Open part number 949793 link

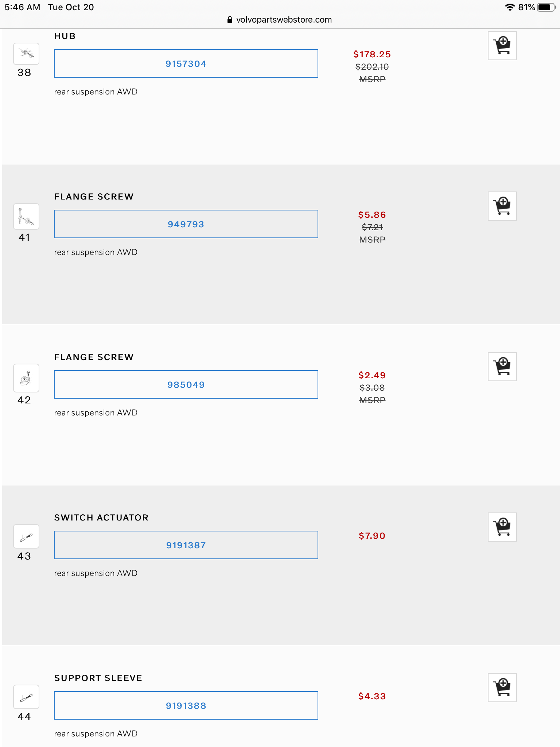[x=186, y=224]
